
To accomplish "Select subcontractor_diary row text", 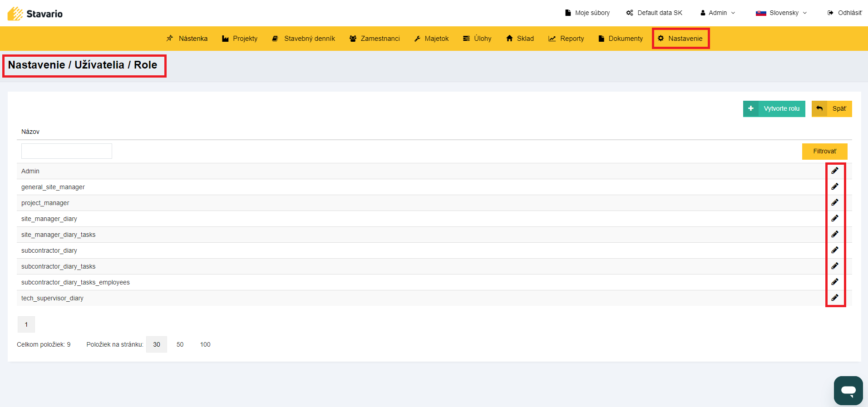I will point(49,250).
